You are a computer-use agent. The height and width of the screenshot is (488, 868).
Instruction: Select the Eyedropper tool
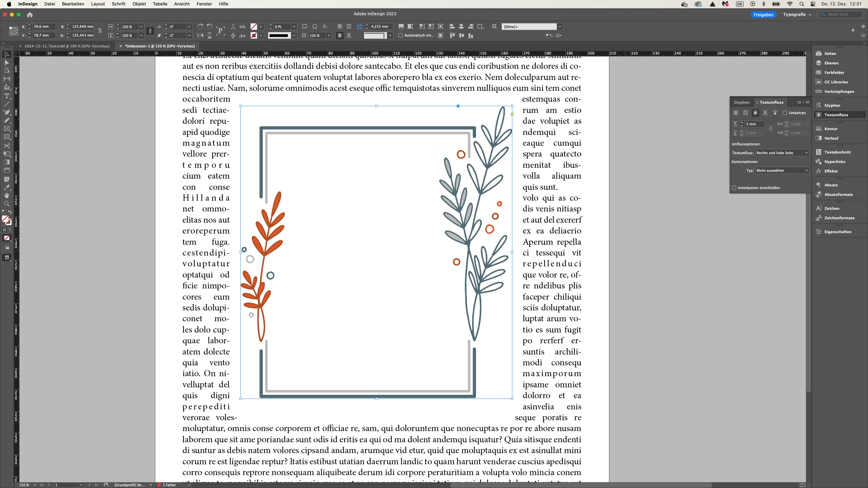coord(6,187)
